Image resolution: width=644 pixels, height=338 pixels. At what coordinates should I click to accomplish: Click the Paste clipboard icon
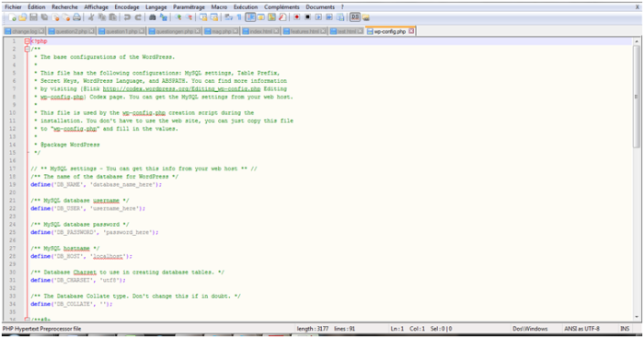point(113,17)
